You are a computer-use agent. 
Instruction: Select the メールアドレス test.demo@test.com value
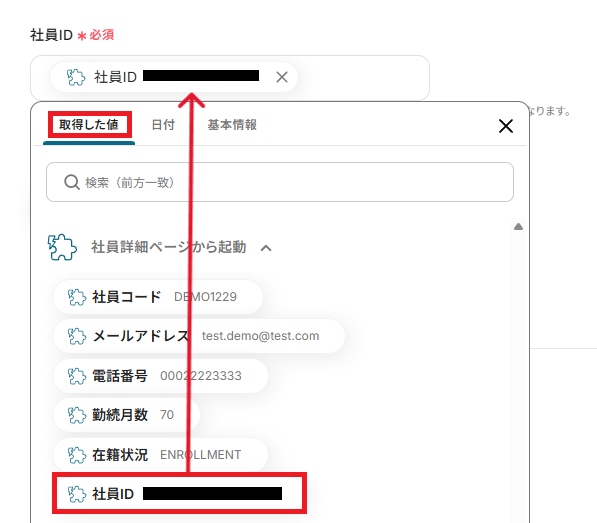tap(199, 336)
